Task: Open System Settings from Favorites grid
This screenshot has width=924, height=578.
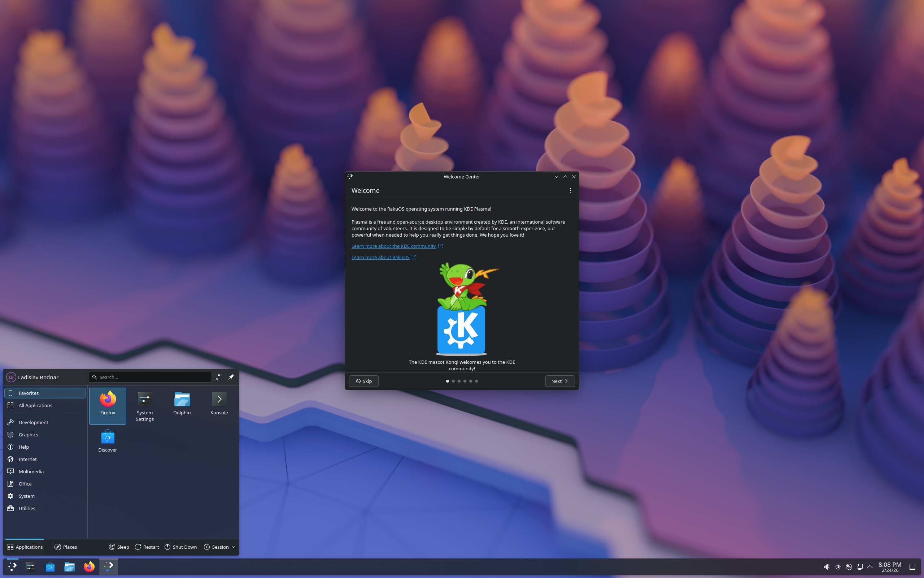Action: click(x=145, y=406)
